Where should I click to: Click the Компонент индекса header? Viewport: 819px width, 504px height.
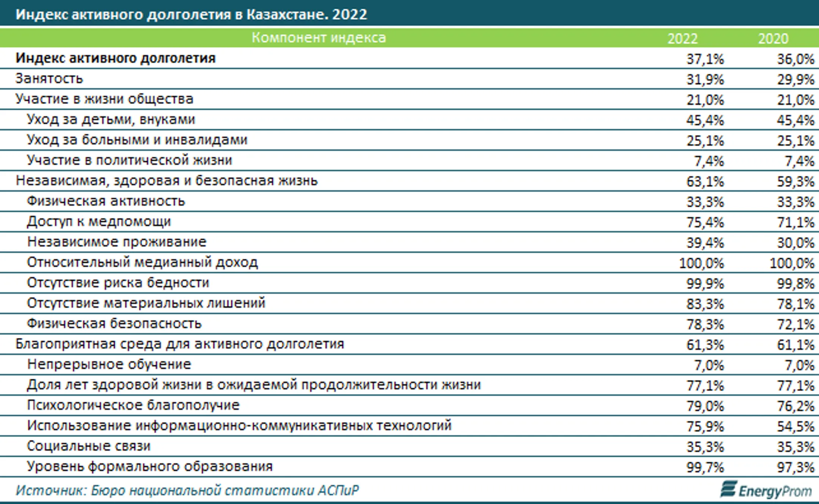318,38
